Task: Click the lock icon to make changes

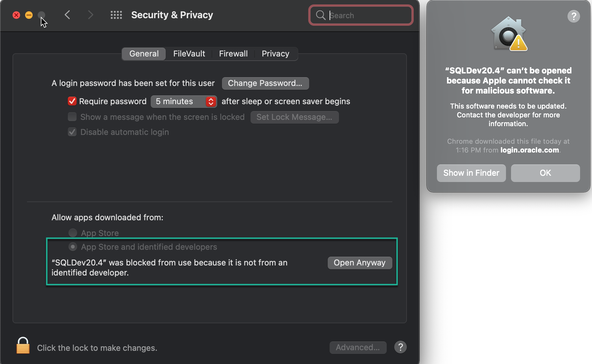Action: (x=23, y=346)
